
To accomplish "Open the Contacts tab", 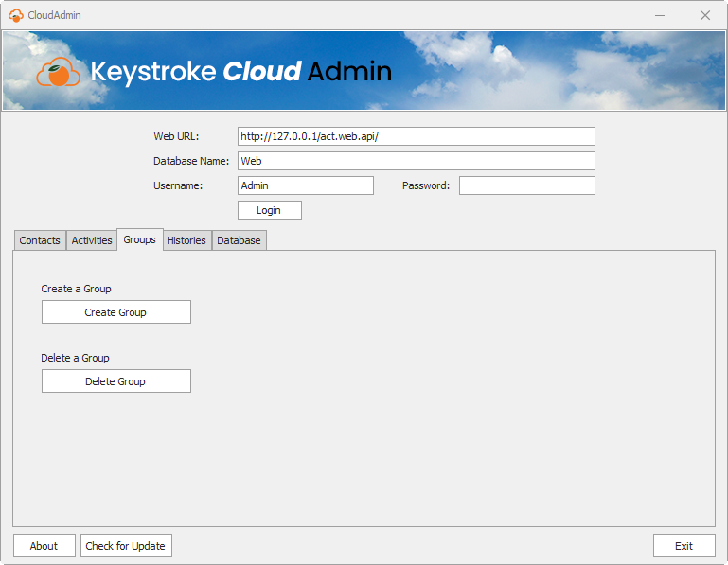I will (40, 240).
